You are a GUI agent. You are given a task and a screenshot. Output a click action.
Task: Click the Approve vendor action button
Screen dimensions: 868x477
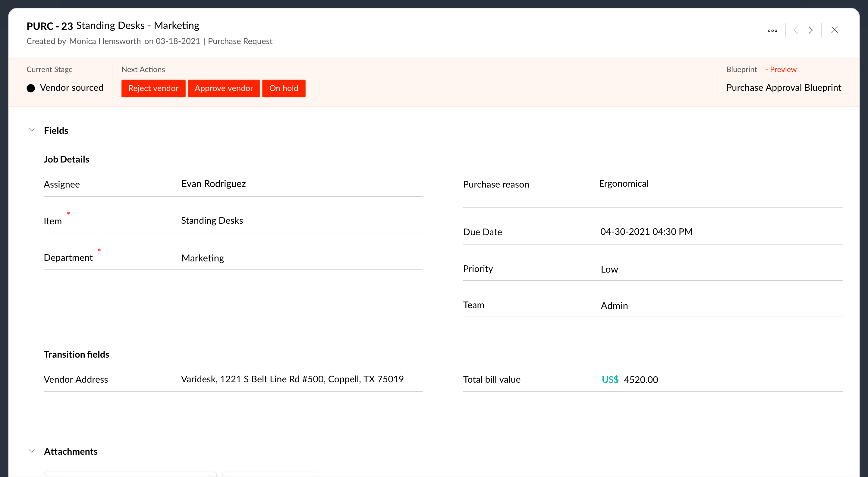click(x=224, y=88)
